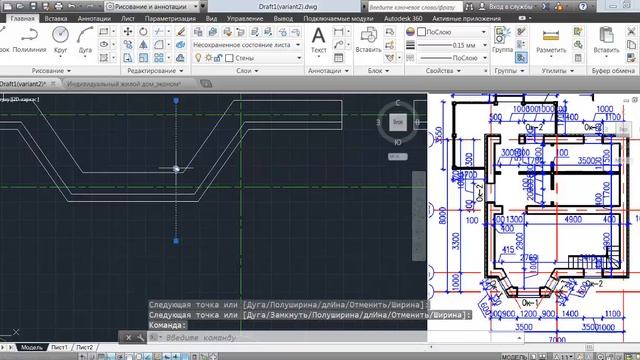Open the Layer Properties manager icon
The height and width of the screenshot is (360, 640).
198,31
